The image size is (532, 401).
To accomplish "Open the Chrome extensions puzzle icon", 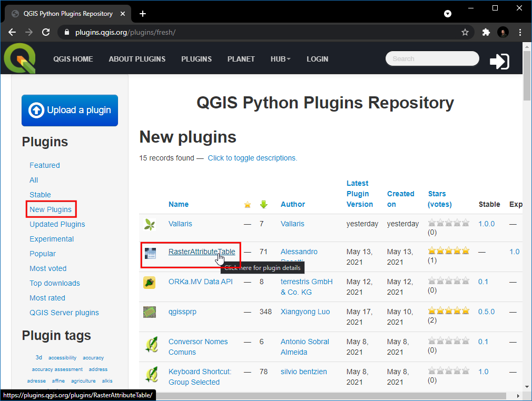I will [486, 32].
